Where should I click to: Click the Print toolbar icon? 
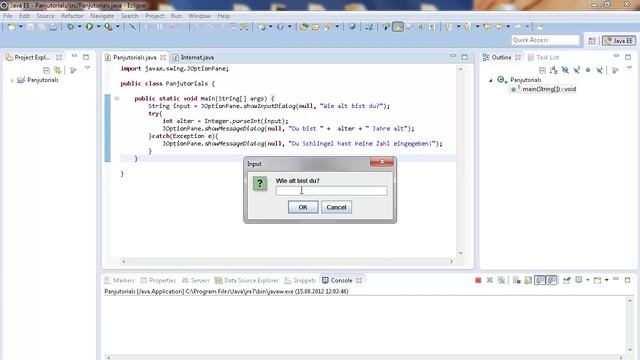pyautogui.click(x=53, y=27)
